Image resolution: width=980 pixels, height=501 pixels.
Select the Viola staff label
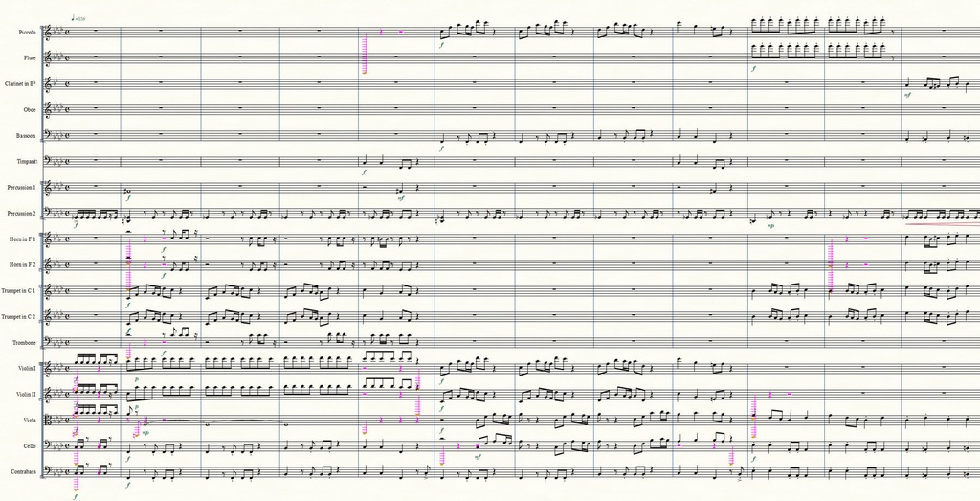[29, 421]
